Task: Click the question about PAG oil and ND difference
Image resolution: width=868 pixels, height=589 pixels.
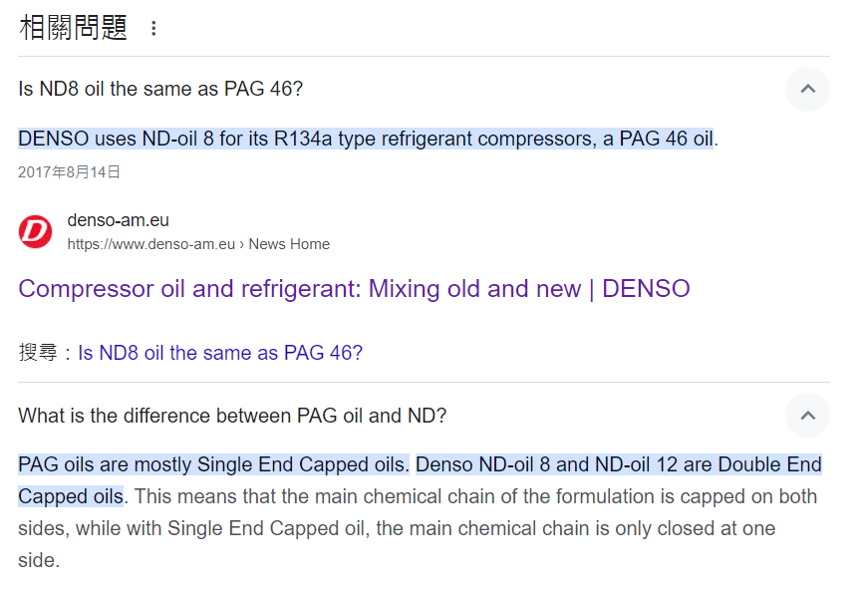Action: click(x=232, y=416)
